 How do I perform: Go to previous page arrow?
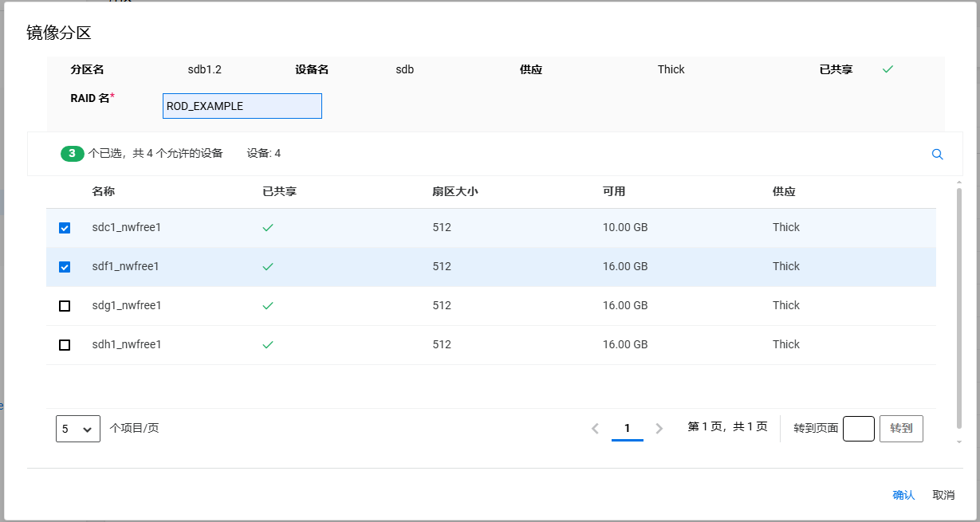[x=595, y=429]
